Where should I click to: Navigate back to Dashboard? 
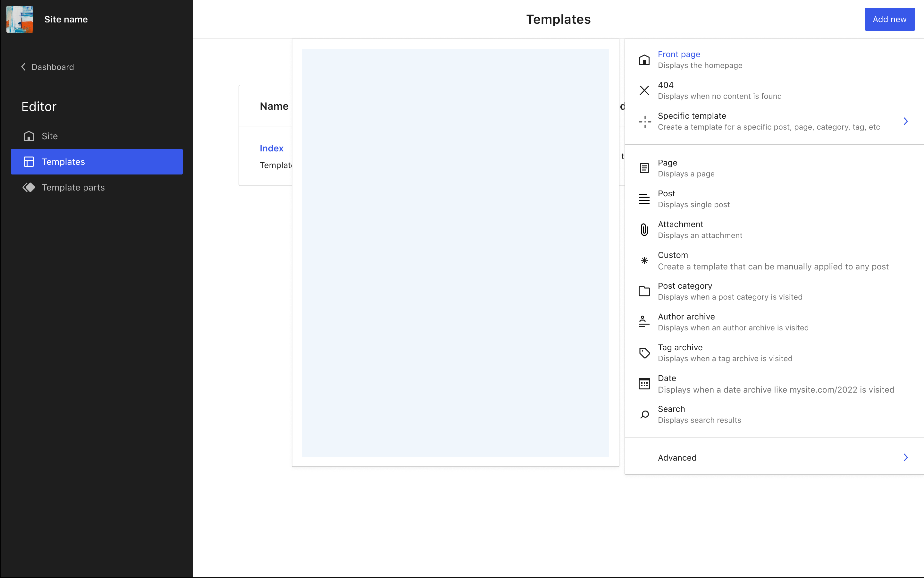(46, 67)
